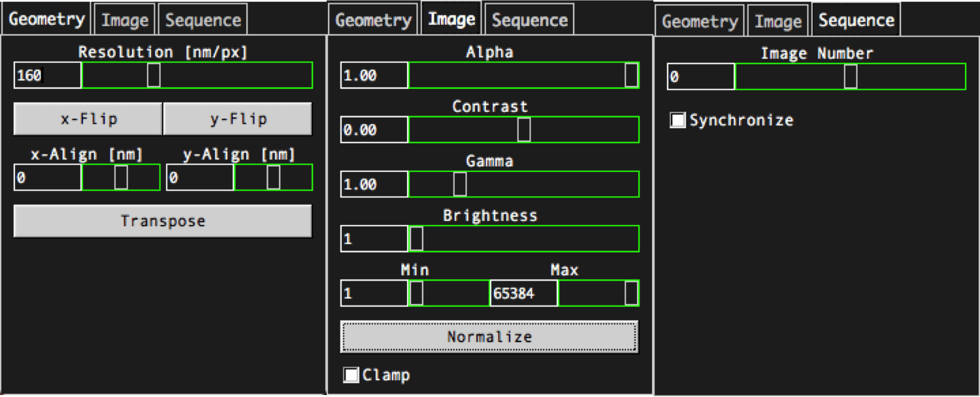Focus the x-Align value field
This screenshot has width=980, height=397.
click(x=48, y=177)
